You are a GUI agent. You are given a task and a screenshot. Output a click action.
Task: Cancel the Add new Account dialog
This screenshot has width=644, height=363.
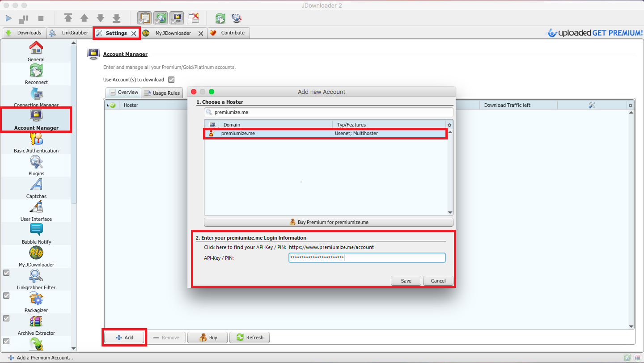click(x=438, y=281)
